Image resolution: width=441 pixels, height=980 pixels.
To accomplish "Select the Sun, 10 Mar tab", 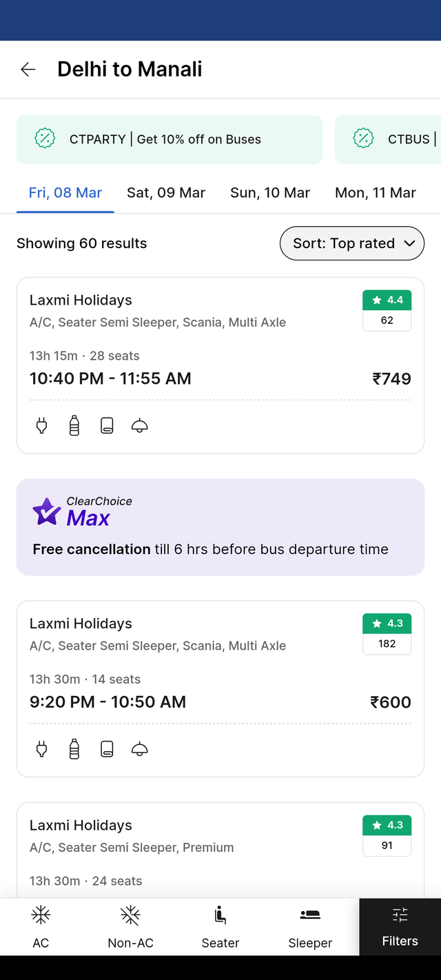I will [270, 193].
